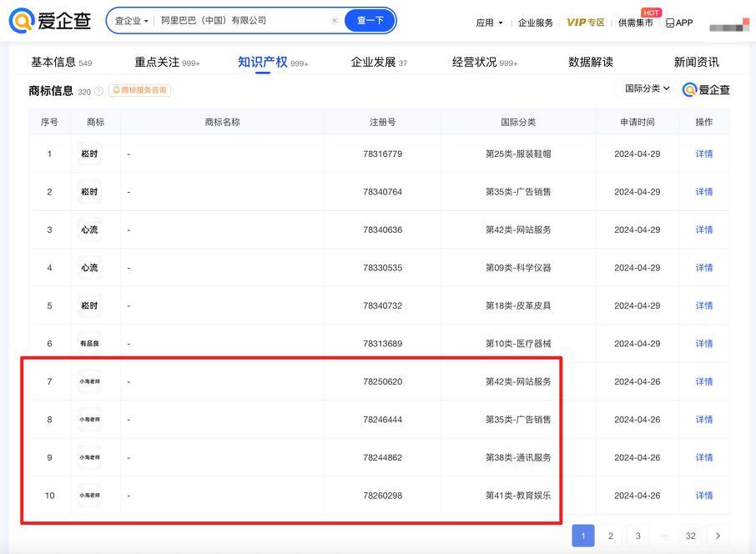
Task: Open 详情 for registration 78340636
Action: 704,230
